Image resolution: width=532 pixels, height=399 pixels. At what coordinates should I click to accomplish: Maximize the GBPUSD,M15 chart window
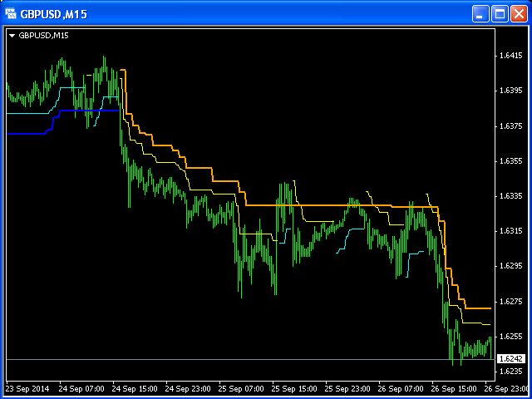click(500, 14)
